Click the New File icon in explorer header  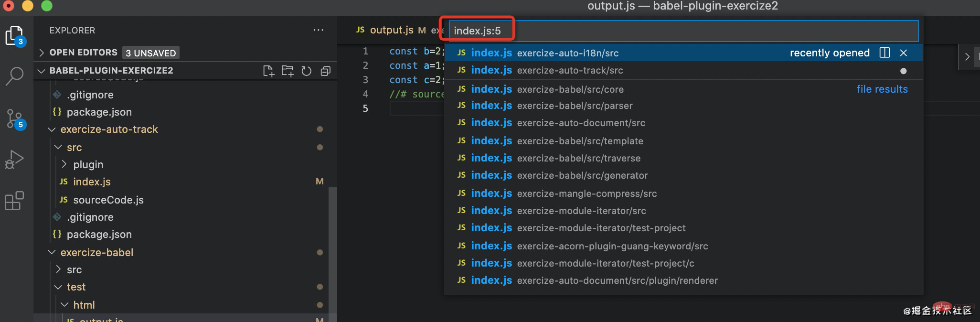coord(268,71)
